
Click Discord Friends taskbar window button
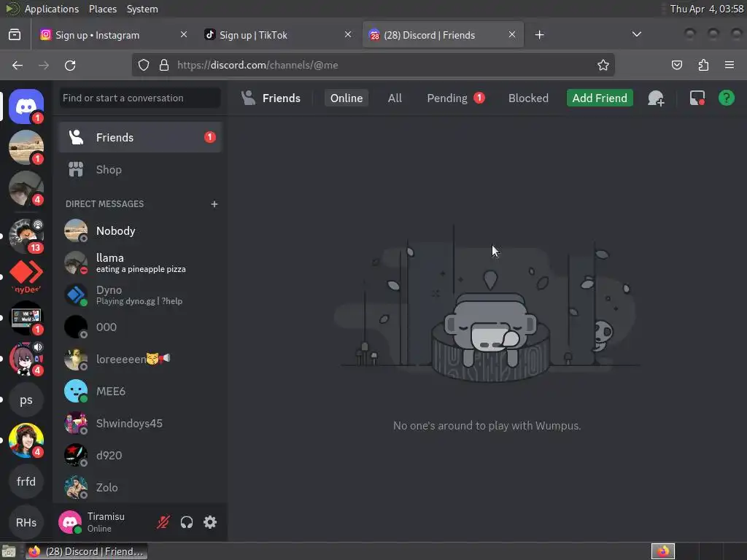[x=86, y=551]
